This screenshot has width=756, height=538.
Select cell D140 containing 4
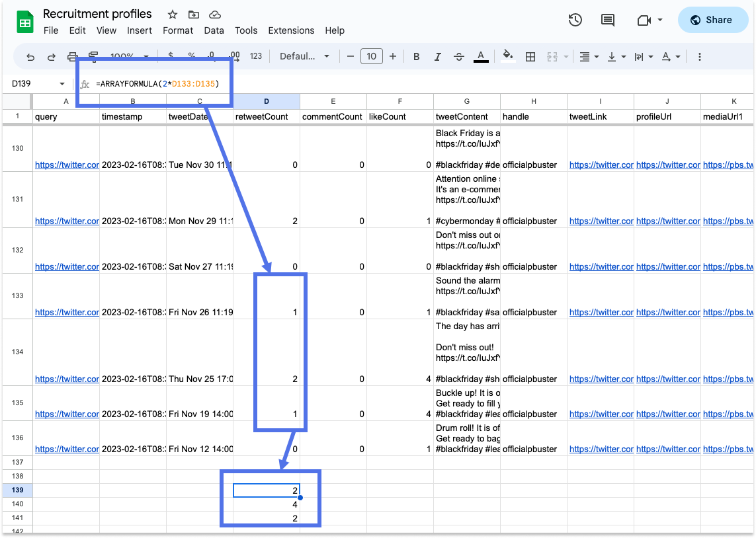click(266, 504)
